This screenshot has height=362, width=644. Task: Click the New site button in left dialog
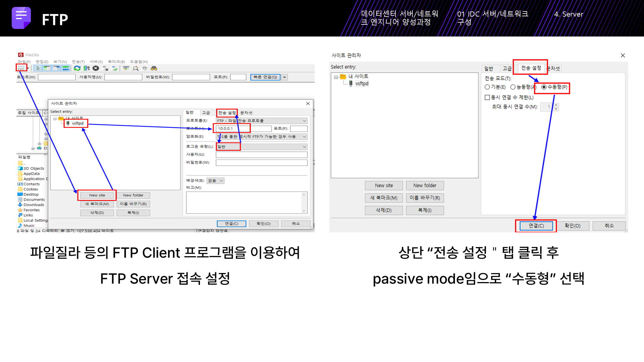coord(97,195)
